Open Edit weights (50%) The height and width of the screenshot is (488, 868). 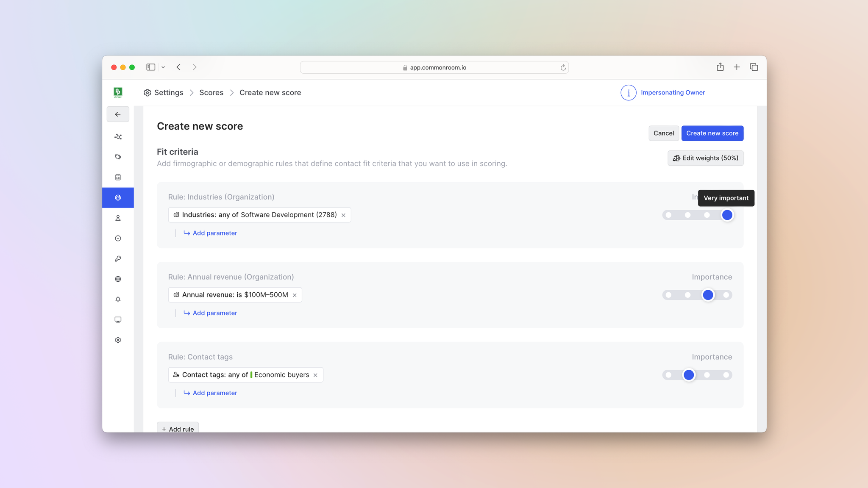(x=705, y=158)
